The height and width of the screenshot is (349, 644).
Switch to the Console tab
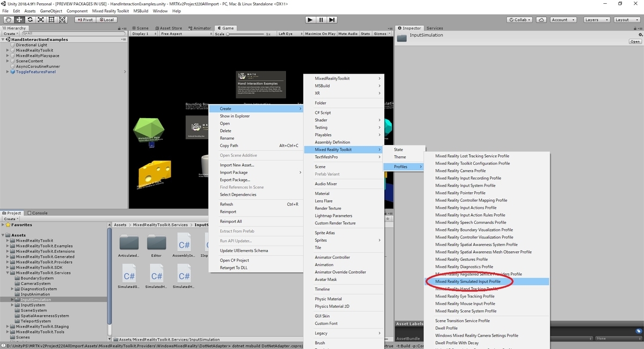[x=37, y=213]
